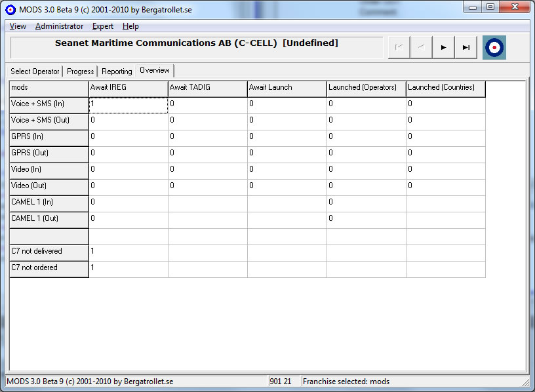Switch to the Progress tab

(x=80, y=71)
